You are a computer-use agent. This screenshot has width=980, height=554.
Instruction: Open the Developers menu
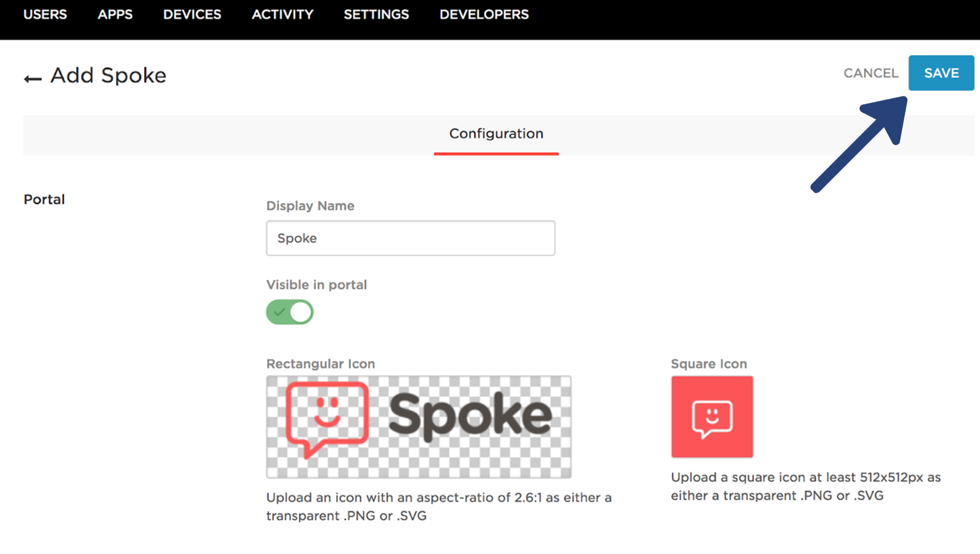[x=484, y=15]
